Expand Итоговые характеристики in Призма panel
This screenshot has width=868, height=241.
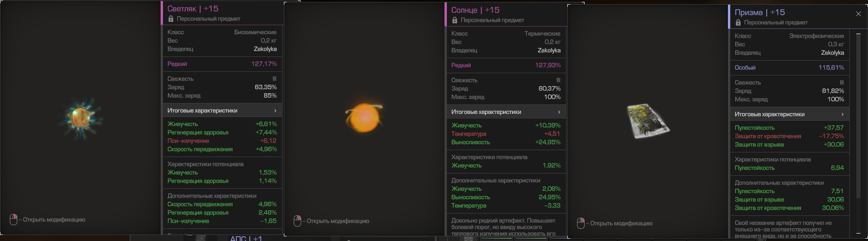(790, 114)
